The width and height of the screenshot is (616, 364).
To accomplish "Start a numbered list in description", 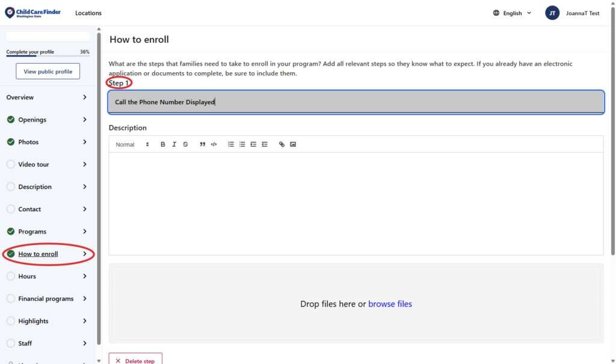I will (231, 144).
